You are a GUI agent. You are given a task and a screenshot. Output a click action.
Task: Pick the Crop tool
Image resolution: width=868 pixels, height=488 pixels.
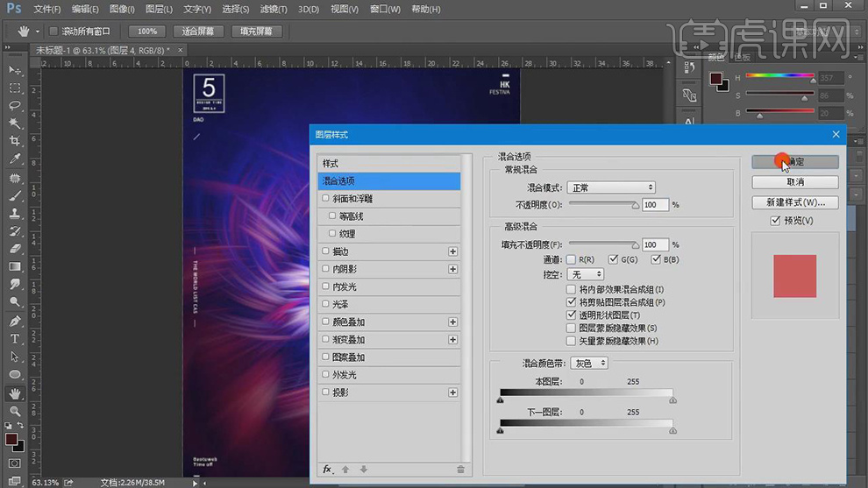click(x=15, y=141)
